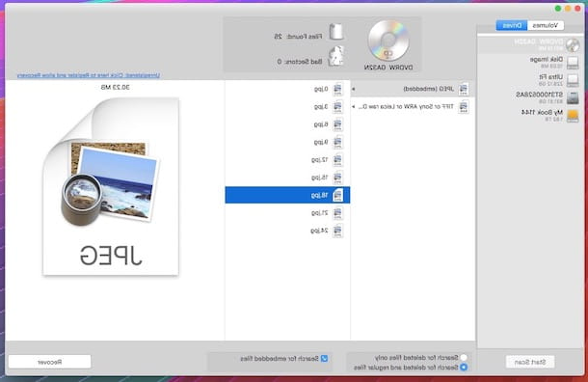Expand the TIFF or Sony ARW category arrow
Screen dimensions: 588x382
[x=353, y=107]
